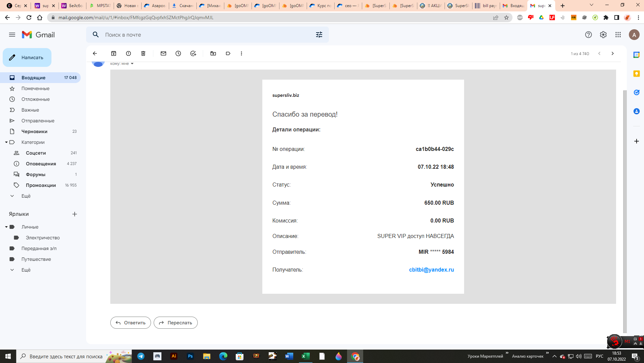The width and height of the screenshot is (644, 363).
Task: Open Telegram from taskbar
Action: click(x=141, y=356)
